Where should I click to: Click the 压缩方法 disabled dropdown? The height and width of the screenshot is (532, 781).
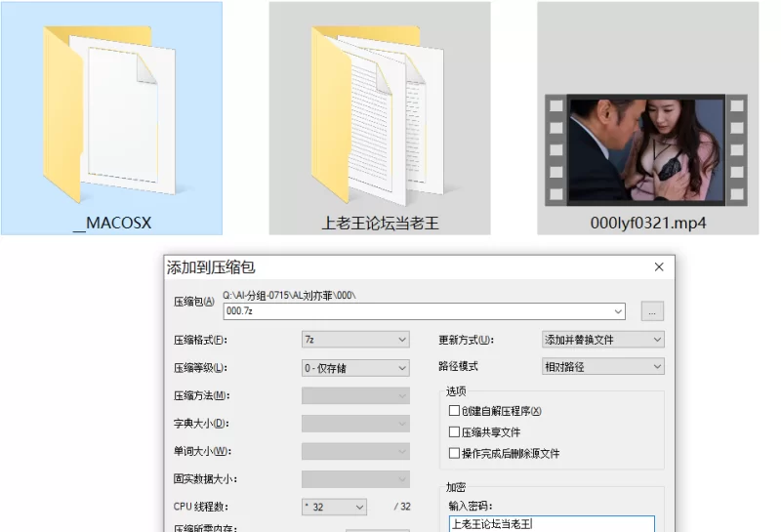[355, 396]
